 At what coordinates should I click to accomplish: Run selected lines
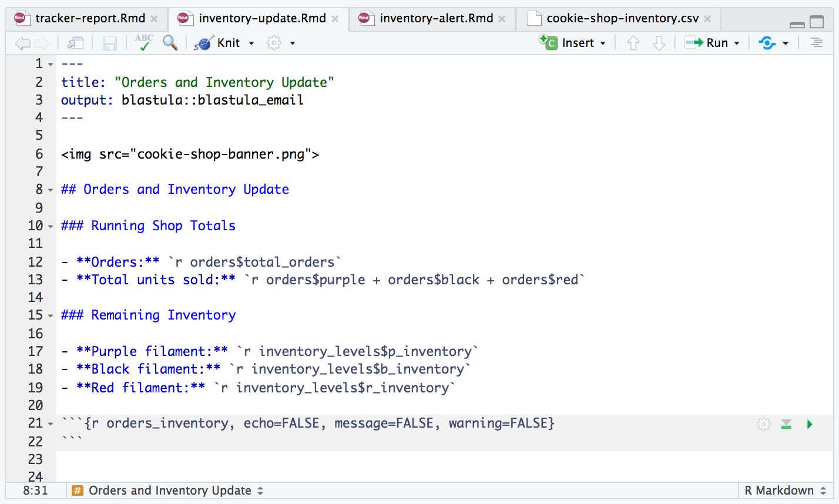[x=706, y=43]
